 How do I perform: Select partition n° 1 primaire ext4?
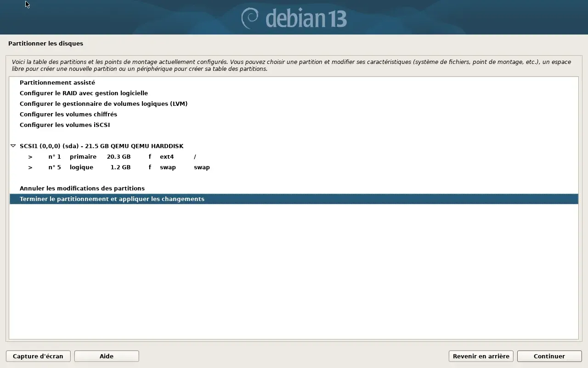click(294, 157)
